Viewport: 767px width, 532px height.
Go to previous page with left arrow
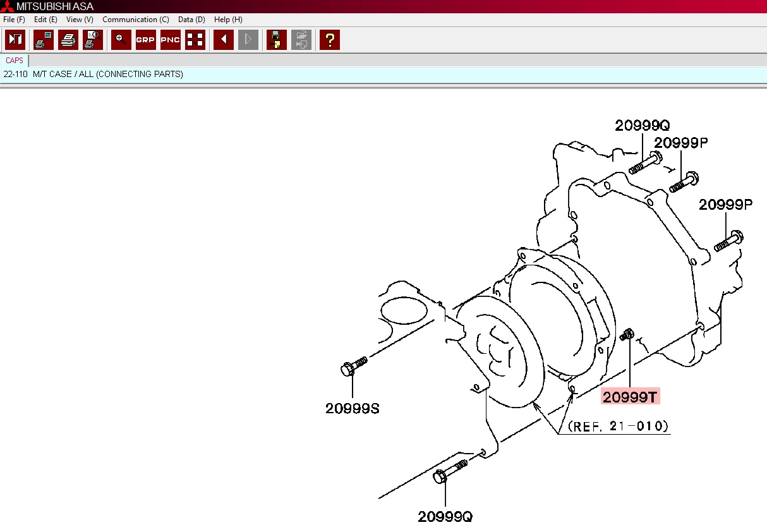point(224,40)
